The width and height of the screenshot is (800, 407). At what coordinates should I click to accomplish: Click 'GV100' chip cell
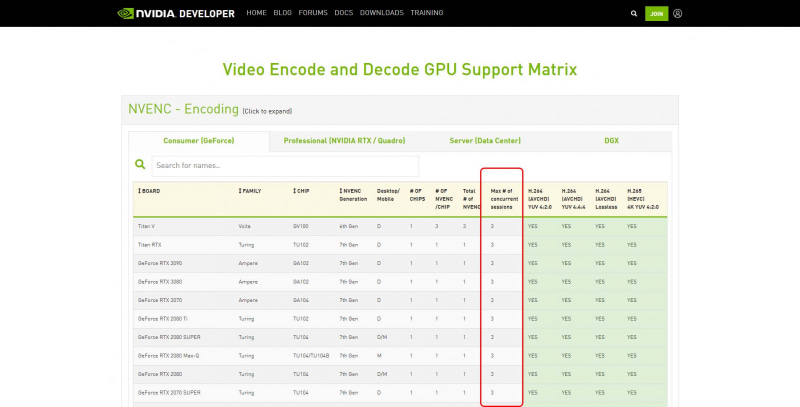point(301,226)
